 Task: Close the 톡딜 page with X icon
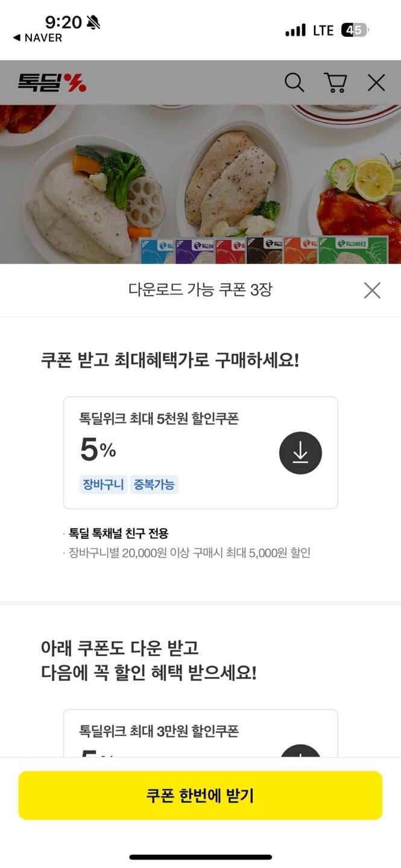pyautogui.click(x=376, y=83)
